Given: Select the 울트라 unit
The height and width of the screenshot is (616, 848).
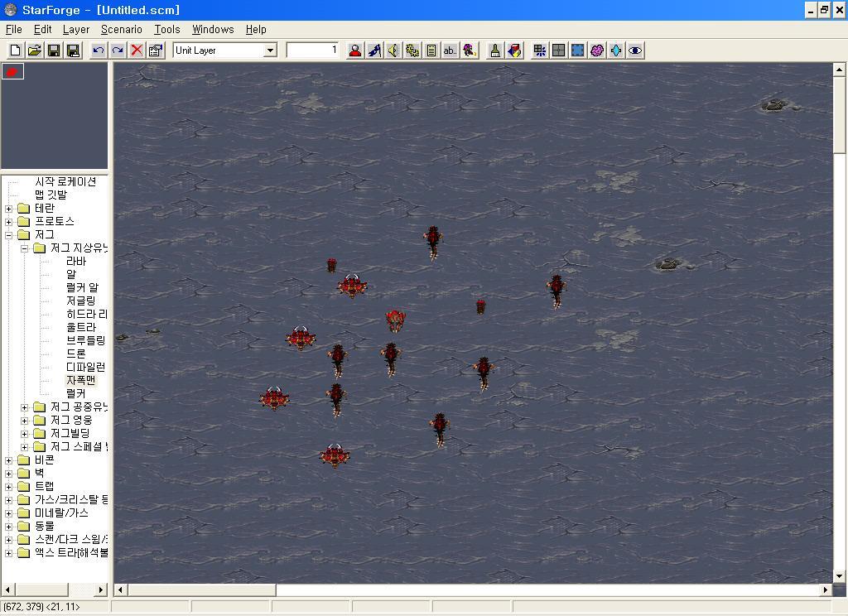Looking at the screenshot, I should pos(80,327).
